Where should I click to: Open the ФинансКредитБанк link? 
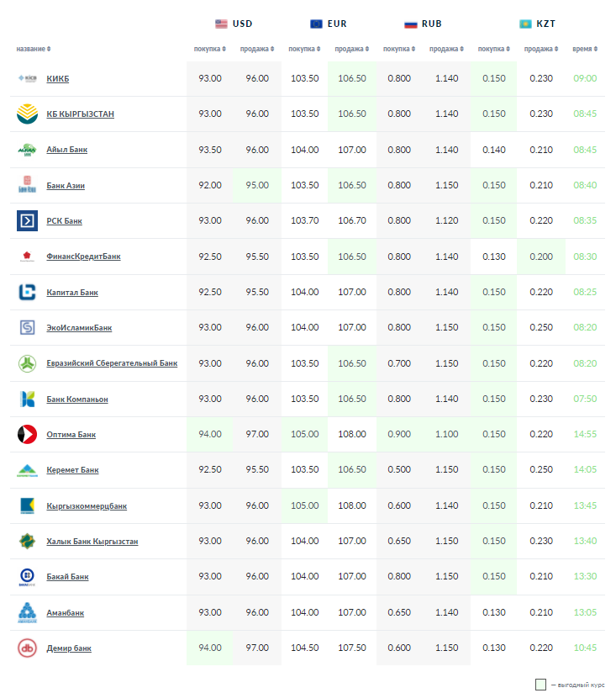pyautogui.click(x=83, y=257)
